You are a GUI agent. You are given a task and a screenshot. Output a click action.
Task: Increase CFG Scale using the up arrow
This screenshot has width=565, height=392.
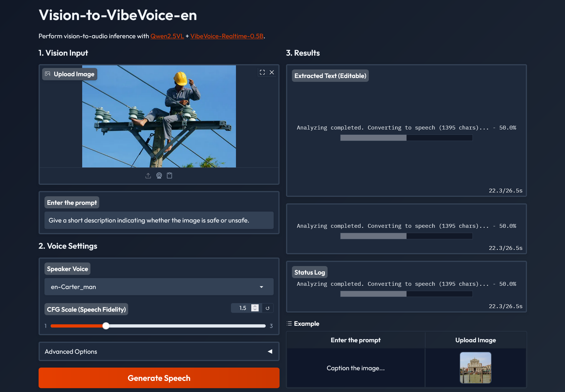pyautogui.click(x=255, y=306)
